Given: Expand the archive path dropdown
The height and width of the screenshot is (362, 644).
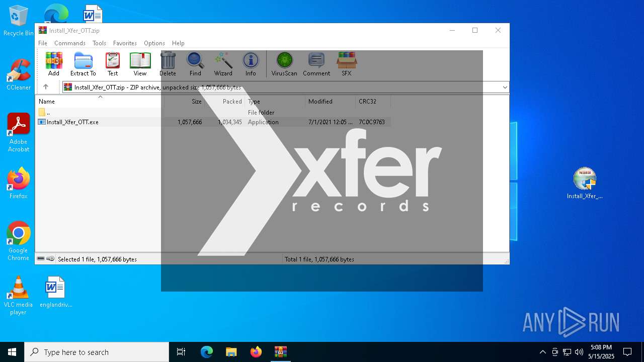Looking at the screenshot, I should [505, 87].
